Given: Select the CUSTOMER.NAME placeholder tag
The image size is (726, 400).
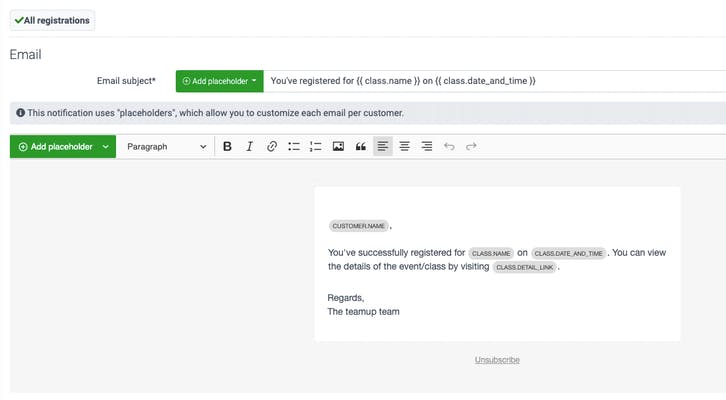Looking at the screenshot, I should click(x=358, y=226).
